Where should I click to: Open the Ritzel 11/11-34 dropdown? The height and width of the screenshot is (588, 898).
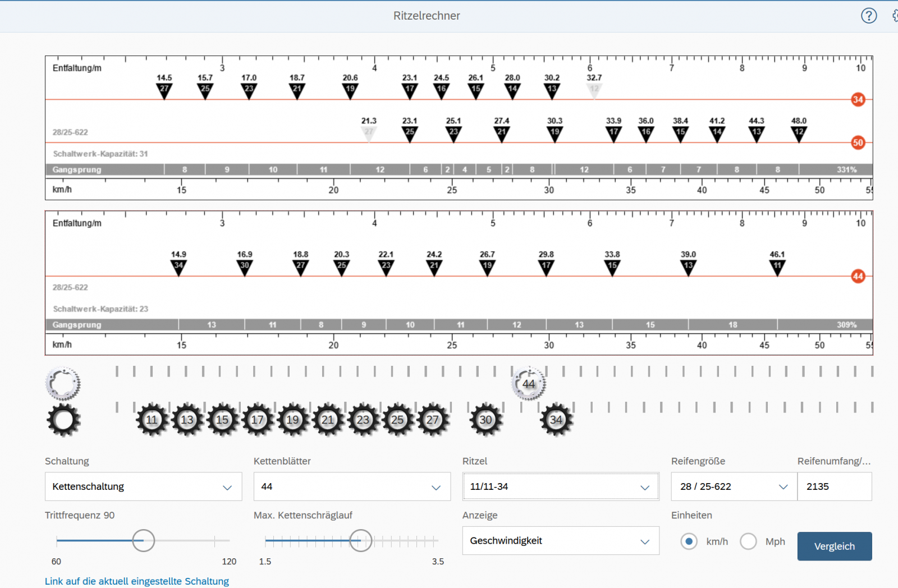pos(561,486)
